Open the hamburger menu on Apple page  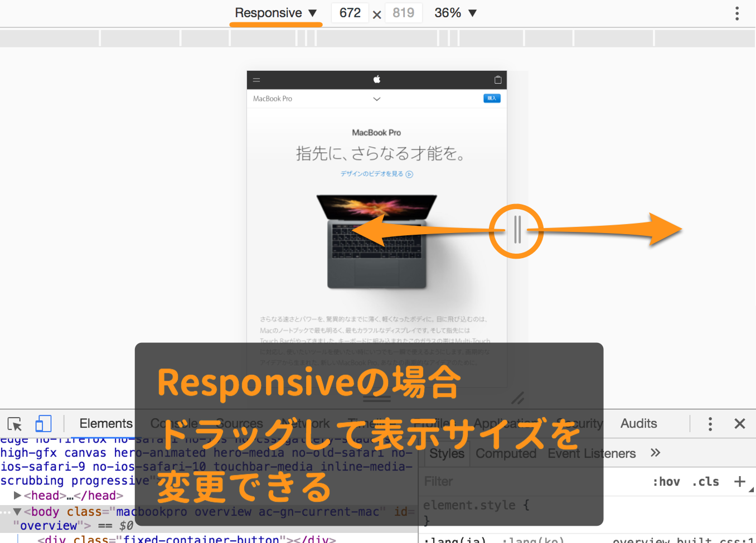[256, 80]
